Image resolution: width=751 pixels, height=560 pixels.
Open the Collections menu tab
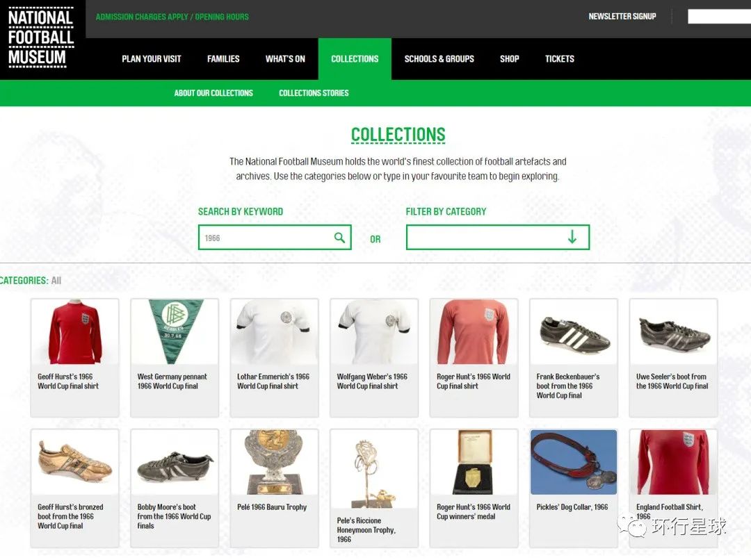(355, 59)
